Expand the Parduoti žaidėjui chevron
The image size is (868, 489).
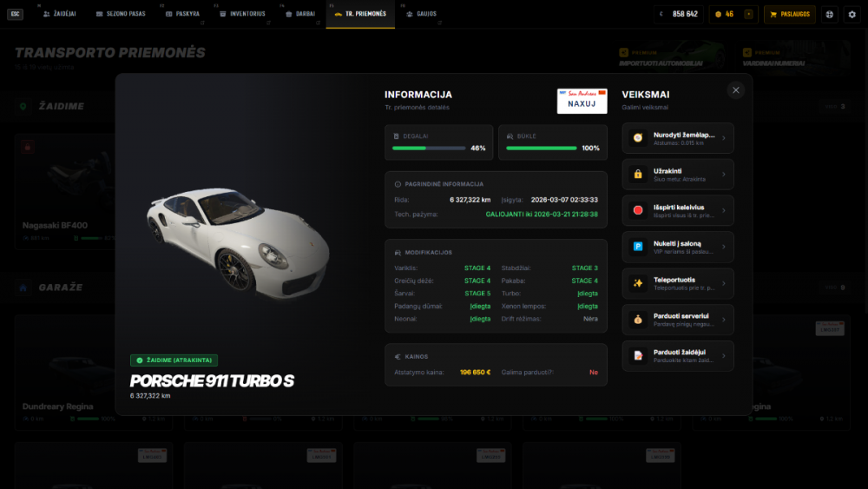pyautogui.click(x=724, y=355)
